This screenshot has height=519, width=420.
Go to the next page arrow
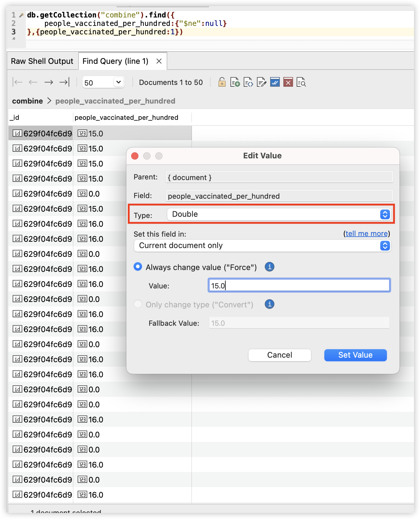[x=49, y=82]
